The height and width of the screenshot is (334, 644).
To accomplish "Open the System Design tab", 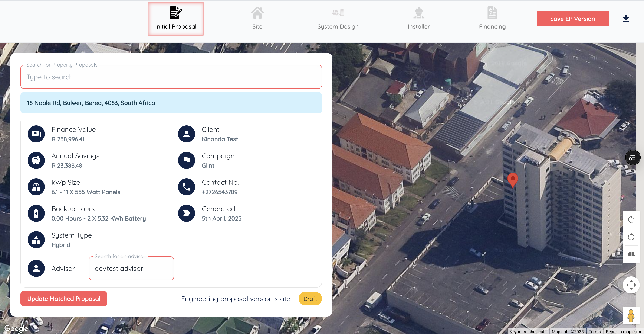I will (x=338, y=19).
